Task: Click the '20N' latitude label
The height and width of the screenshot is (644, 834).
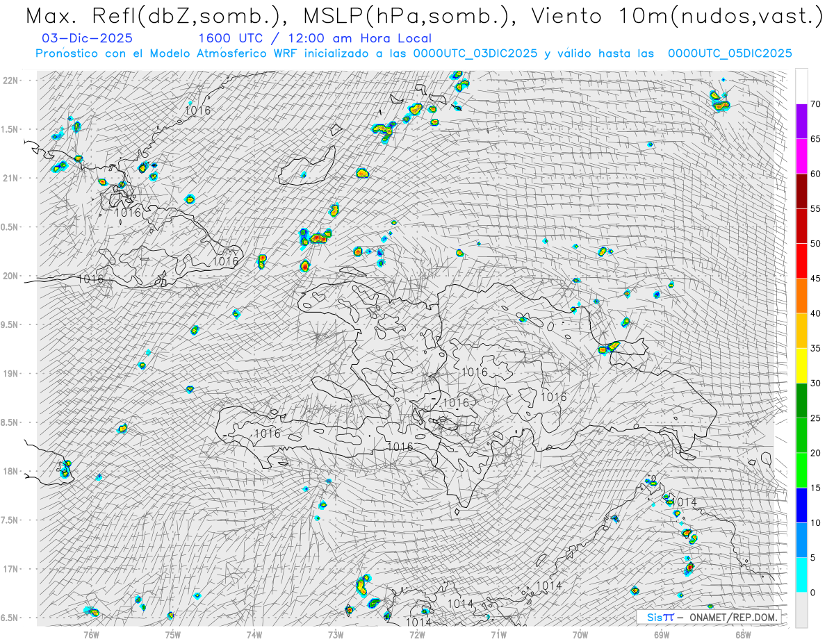Action: [x=11, y=276]
